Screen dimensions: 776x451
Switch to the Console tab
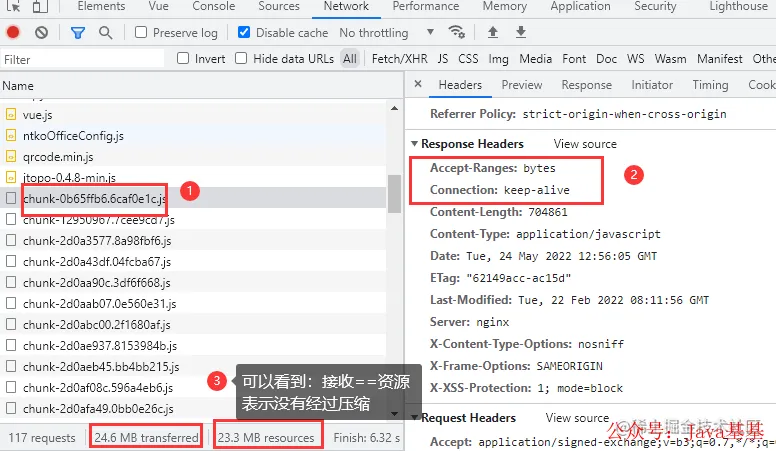coord(214,6)
